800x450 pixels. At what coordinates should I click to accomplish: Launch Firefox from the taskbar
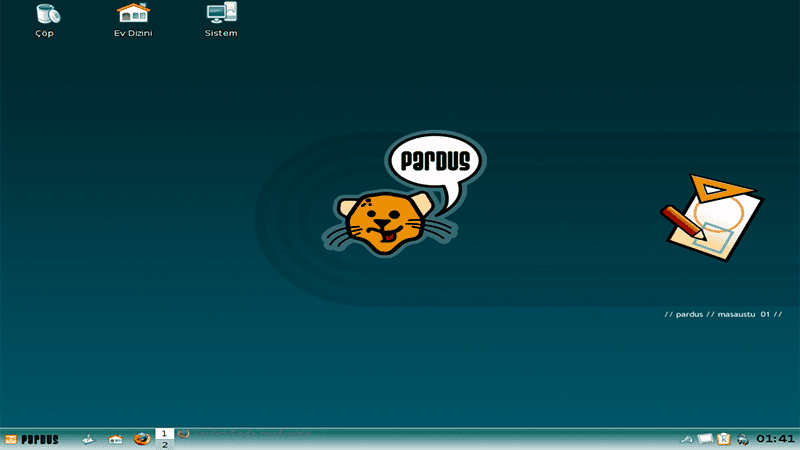pyautogui.click(x=141, y=438)
